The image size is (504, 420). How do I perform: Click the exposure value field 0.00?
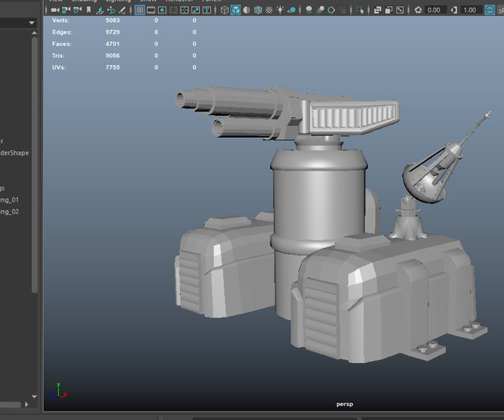433,10
